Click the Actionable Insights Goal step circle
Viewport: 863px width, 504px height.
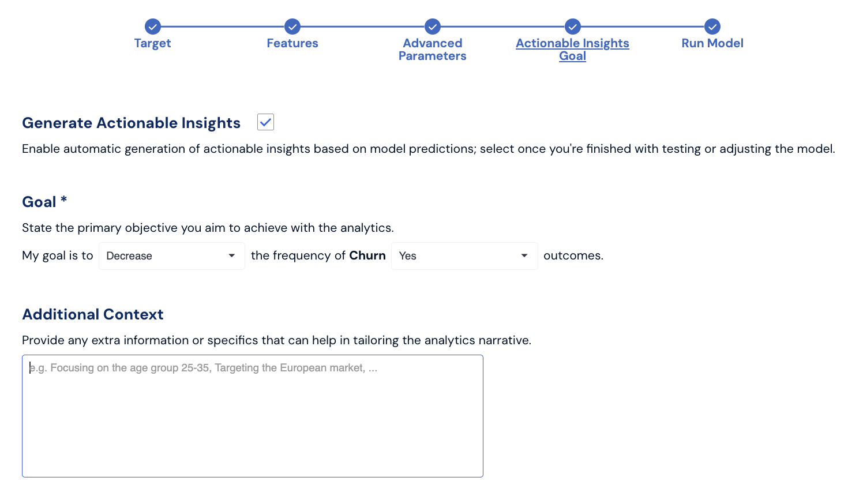[573, 27]
